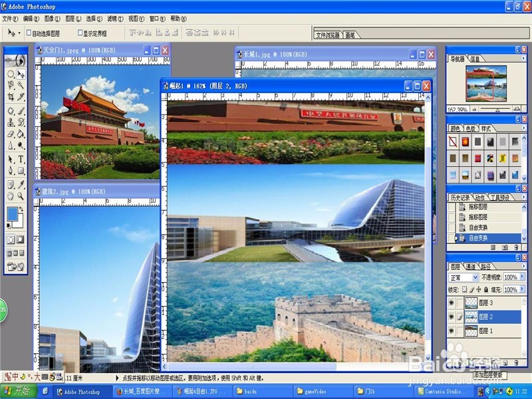Open the 图层 menu in menu bar

[73, 19]
